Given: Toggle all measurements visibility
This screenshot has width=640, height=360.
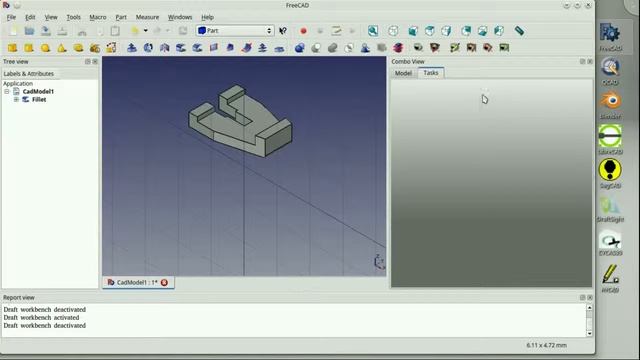Looking at the screenshot, I should 471,48.
